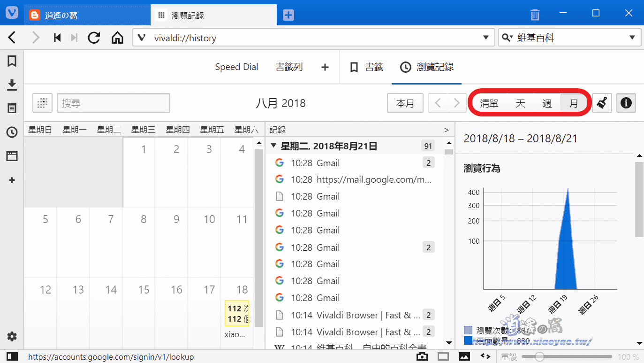Viewport: 644px width, 363px height.
Task: Select the 瀏覽記錄 browser tab
Action: click(x=213, y=15)
